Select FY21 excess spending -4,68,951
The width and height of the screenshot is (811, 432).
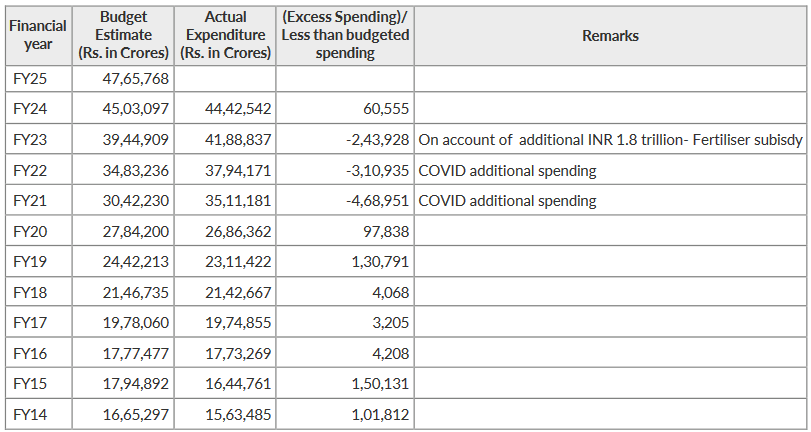click(374, 201)
